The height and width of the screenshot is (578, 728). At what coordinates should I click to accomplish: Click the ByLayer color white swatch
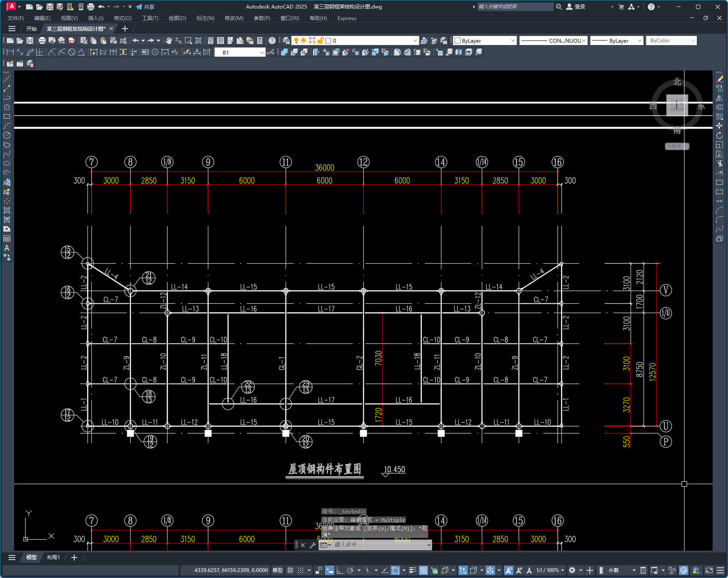pos(458,41)
